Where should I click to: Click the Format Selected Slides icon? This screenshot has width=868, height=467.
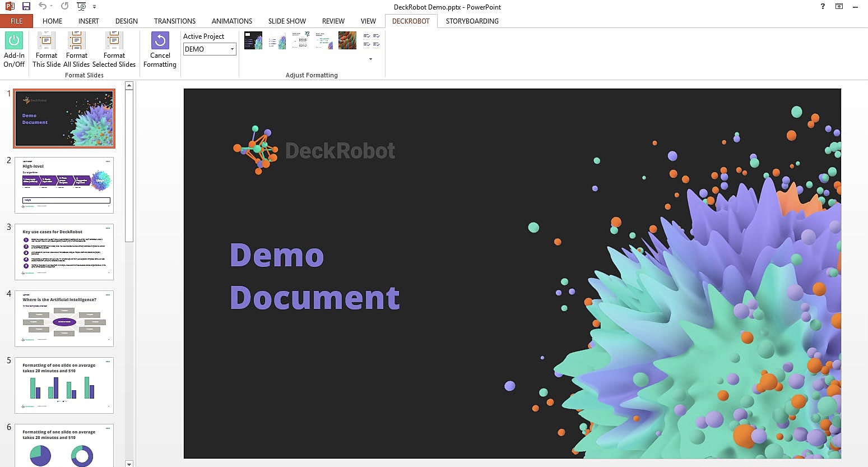[x=114, y=41]
